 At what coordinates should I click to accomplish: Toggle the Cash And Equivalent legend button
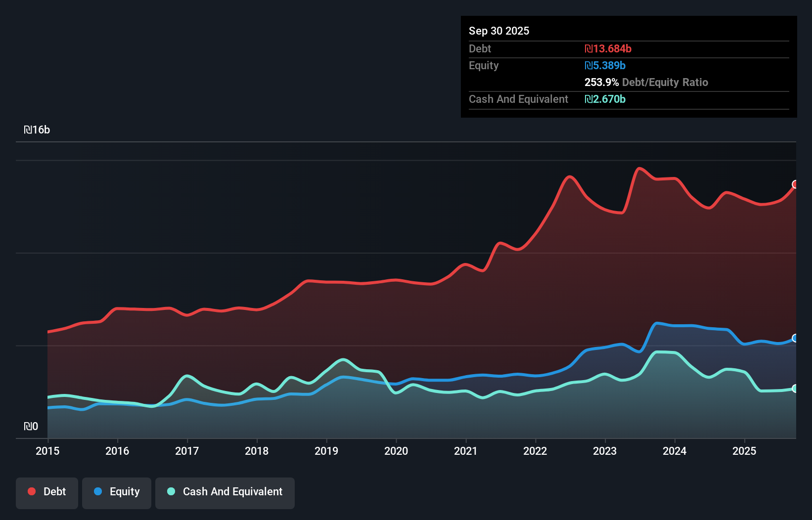coord(225,493)
